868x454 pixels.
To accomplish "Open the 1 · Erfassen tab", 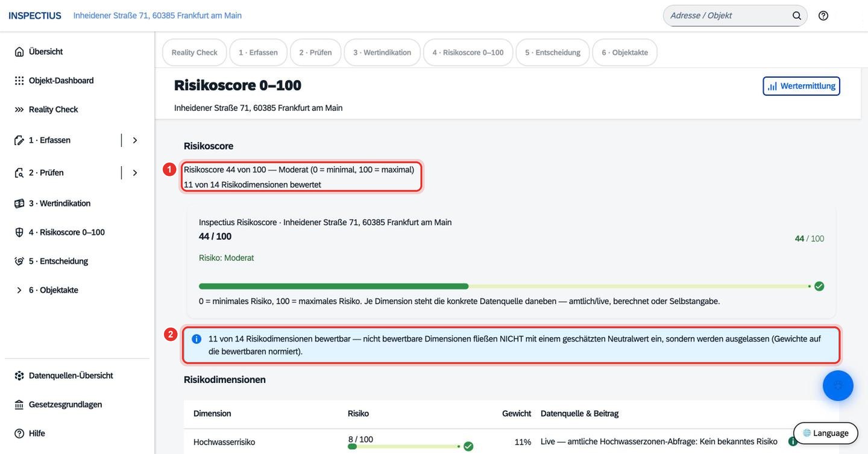I will [258, 52].
